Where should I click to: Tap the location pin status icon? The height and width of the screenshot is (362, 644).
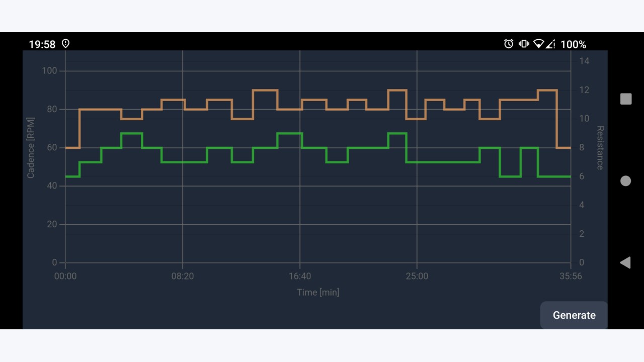(65, 44)
